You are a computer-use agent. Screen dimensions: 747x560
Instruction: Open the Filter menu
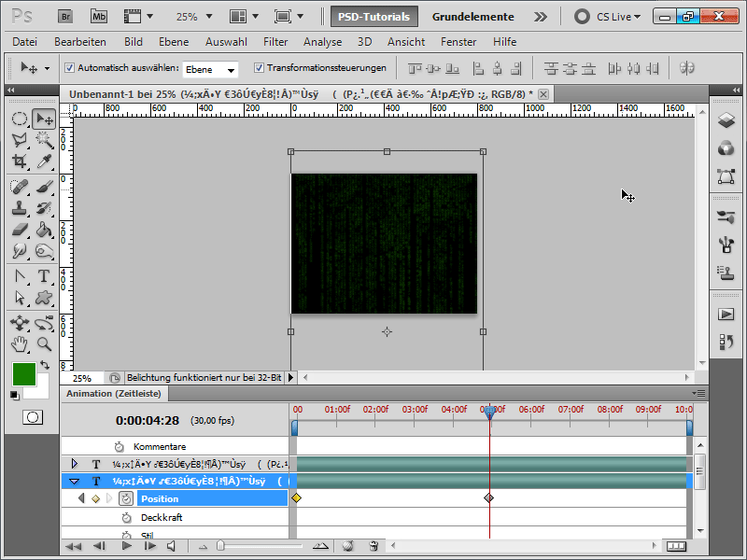(x=275, y=42)
